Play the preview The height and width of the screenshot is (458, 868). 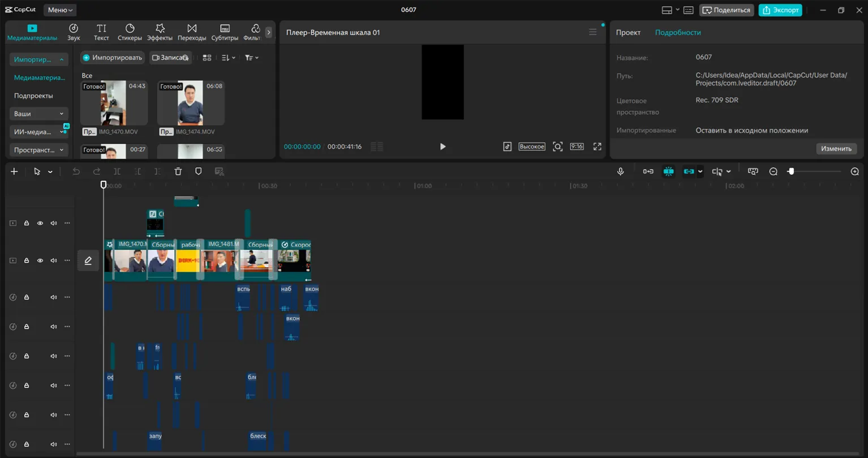click(442, 147)
